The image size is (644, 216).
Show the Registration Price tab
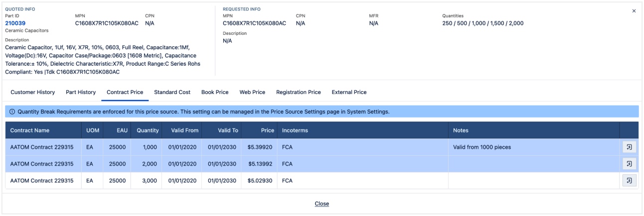[x=298, y=92]
